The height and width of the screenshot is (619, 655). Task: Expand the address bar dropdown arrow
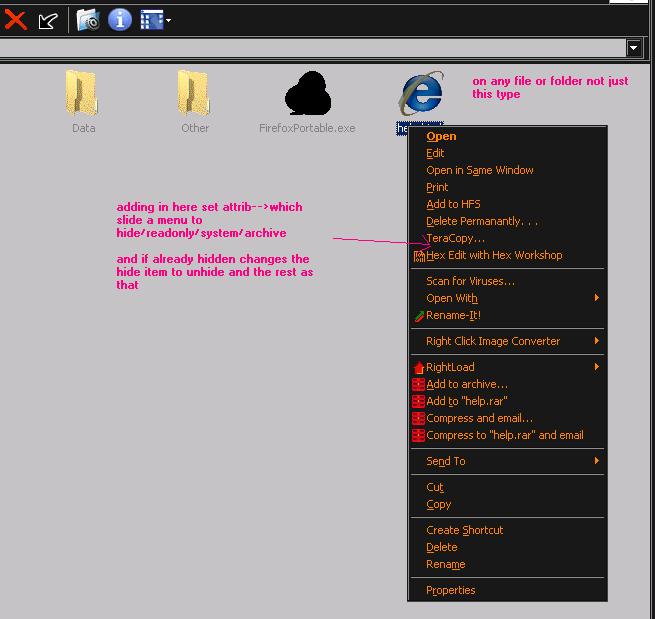[633, 48]
